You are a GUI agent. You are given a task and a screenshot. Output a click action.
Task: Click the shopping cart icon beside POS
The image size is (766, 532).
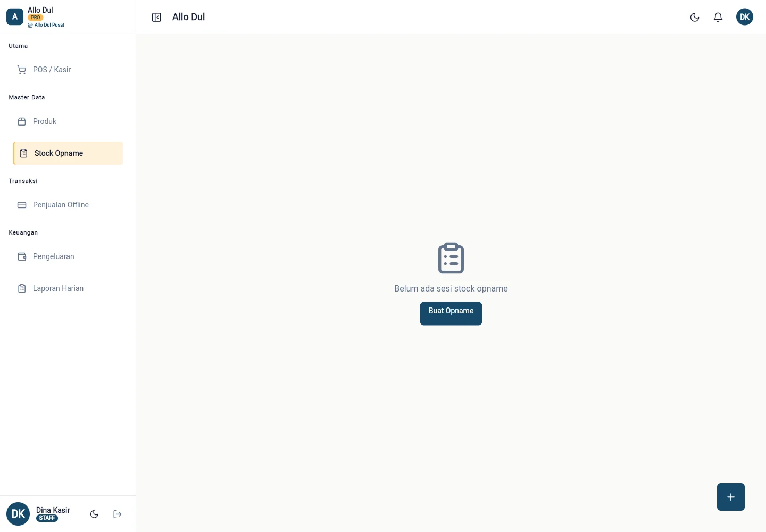pyautogui.click(x=22, y=70)
